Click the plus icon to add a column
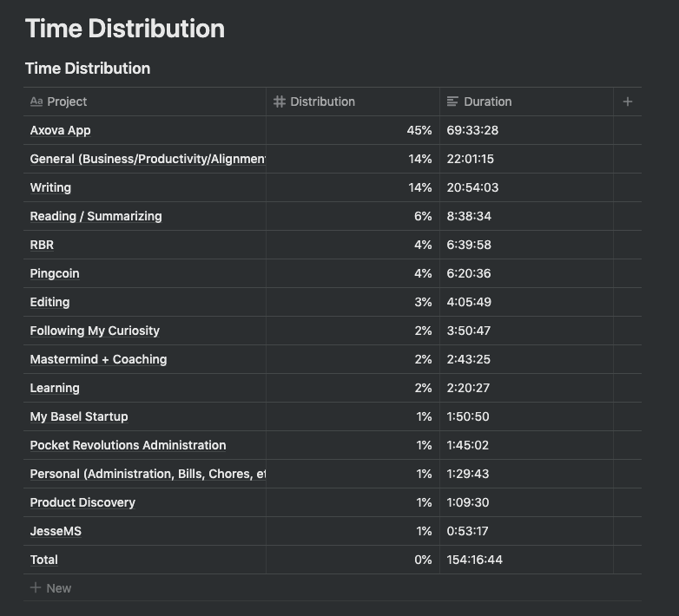The image size is (679, 616). tap(628, 102)
